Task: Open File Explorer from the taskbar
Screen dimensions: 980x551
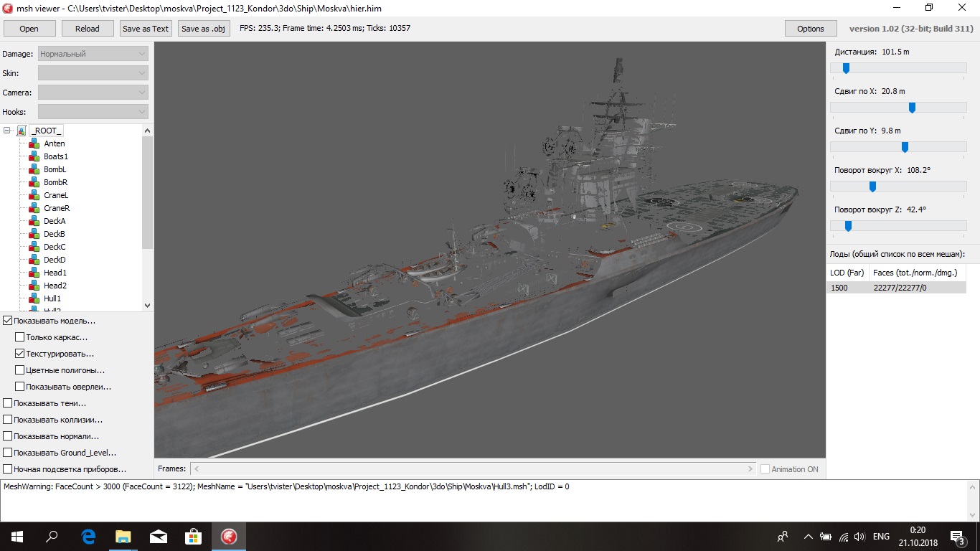Action: pos(123,537)
